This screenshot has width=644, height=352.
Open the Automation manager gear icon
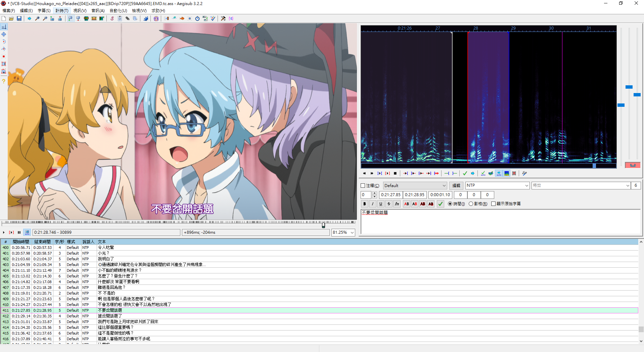pos(146,18)
